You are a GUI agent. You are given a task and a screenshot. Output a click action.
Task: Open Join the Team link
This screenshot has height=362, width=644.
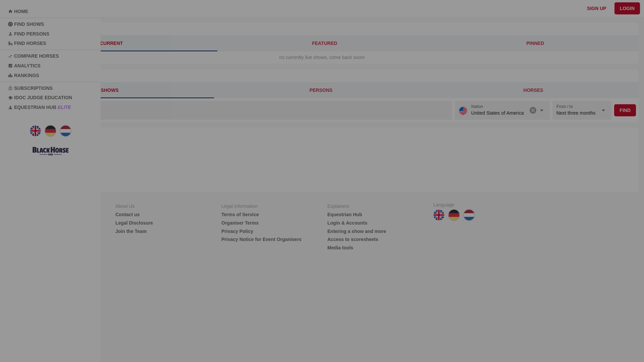click(131, 231)
